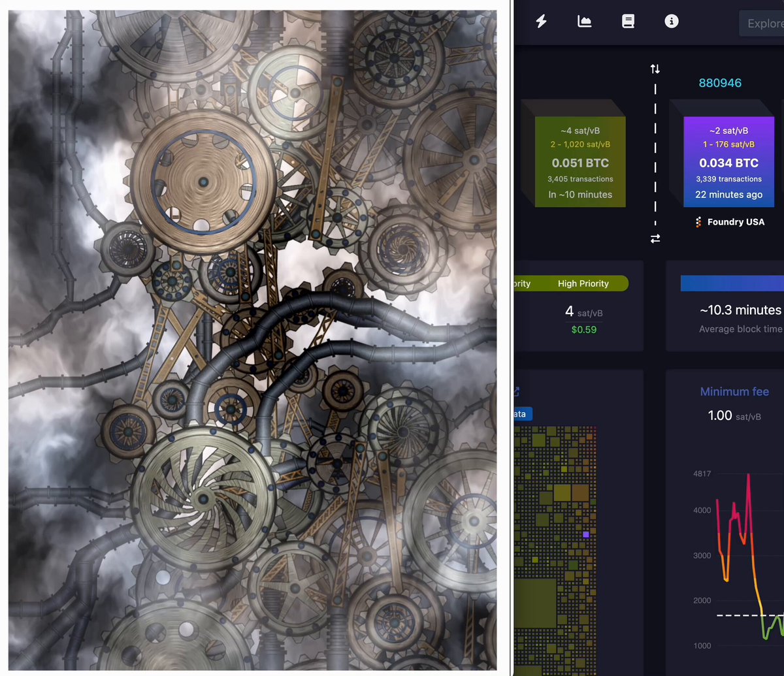Click the "2 - 1,020 sat/vB" fee range
Viewport: 784px width, 676px height.
pyautogui.click(x=580, y=144)
